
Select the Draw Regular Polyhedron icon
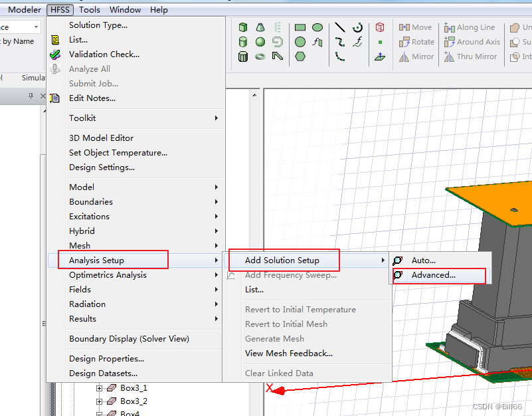(243, 56)
